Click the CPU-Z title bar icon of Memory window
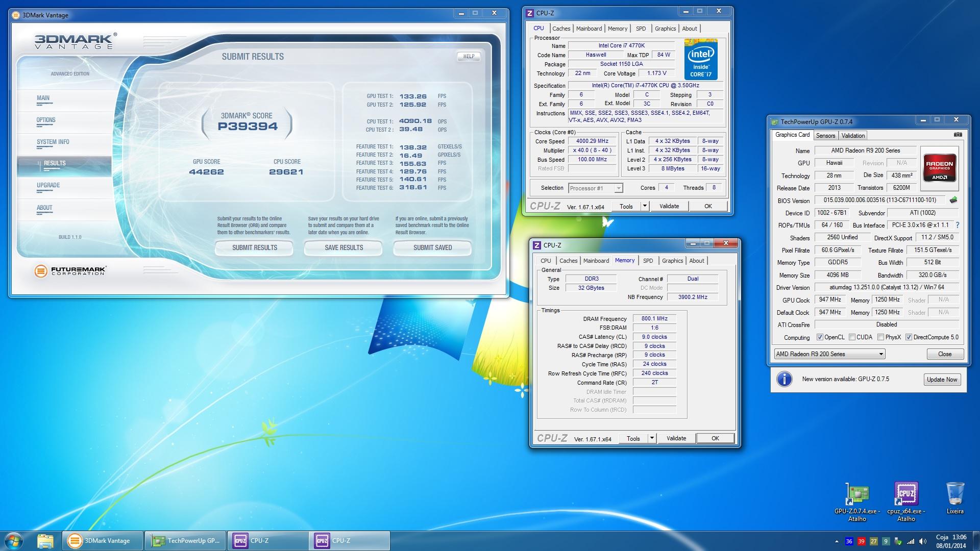Viewport: 980px width, 551px height. click(536, 245)
